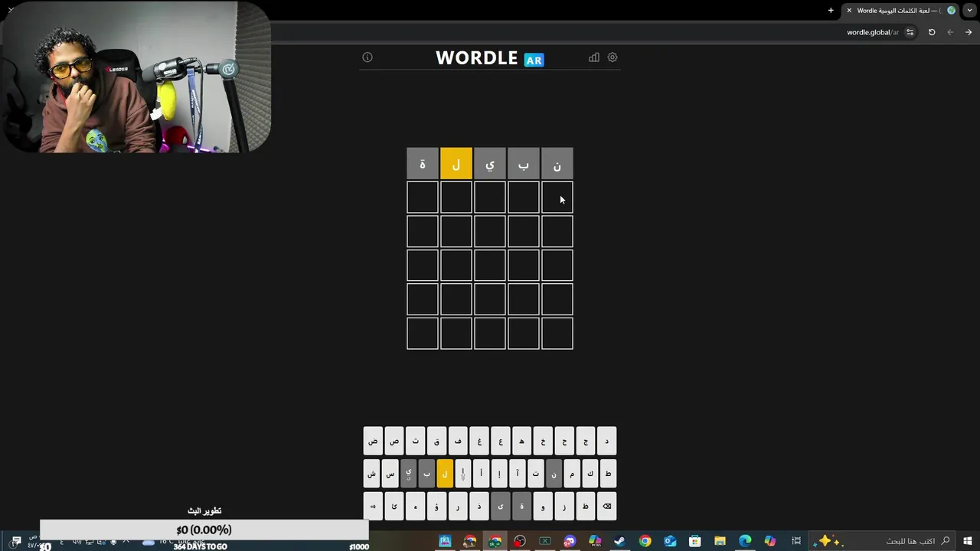Tap the خ key
Image resolution: width=980 pixels, height=551 pixels.
click(543, 442)
